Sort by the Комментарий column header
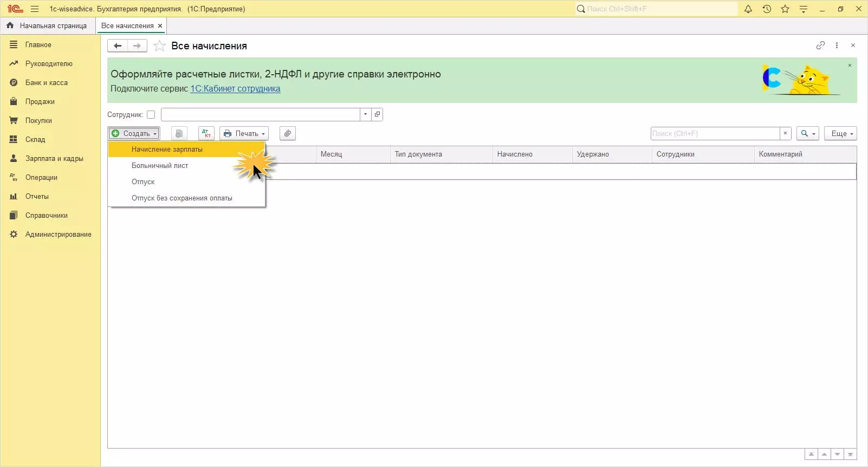Screen dimensions: 868x467 pos(805,154)
